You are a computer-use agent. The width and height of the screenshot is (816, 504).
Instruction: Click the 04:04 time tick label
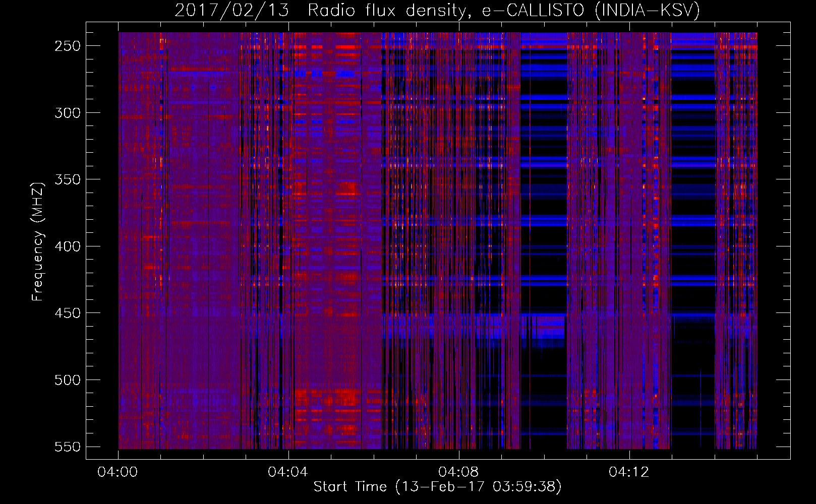click(288, 472)
